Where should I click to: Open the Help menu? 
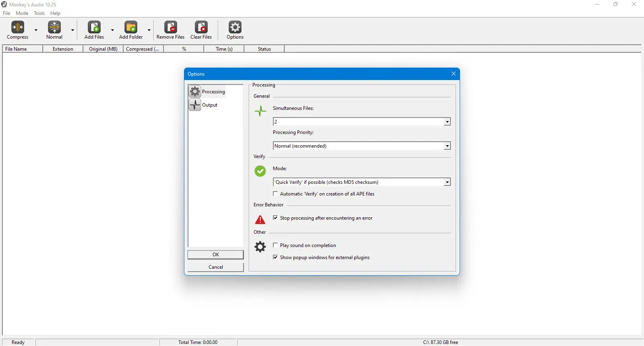(55, 13)
